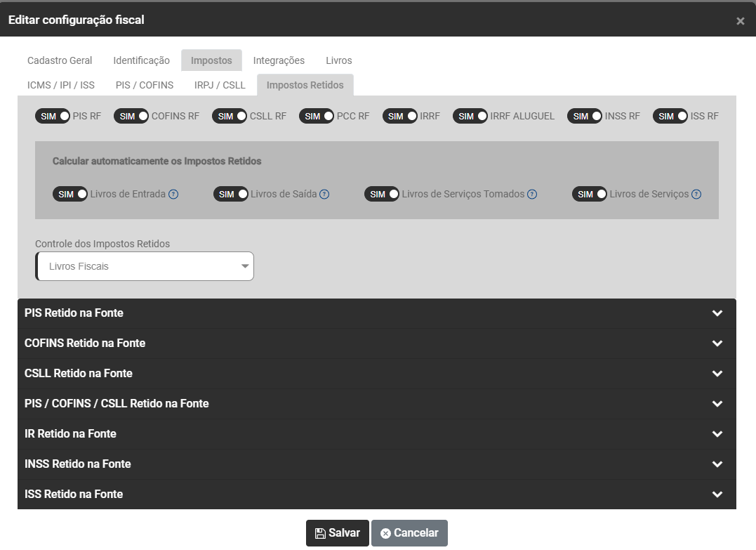Toggle the CSLL RF switch

(x=230, y=117)
